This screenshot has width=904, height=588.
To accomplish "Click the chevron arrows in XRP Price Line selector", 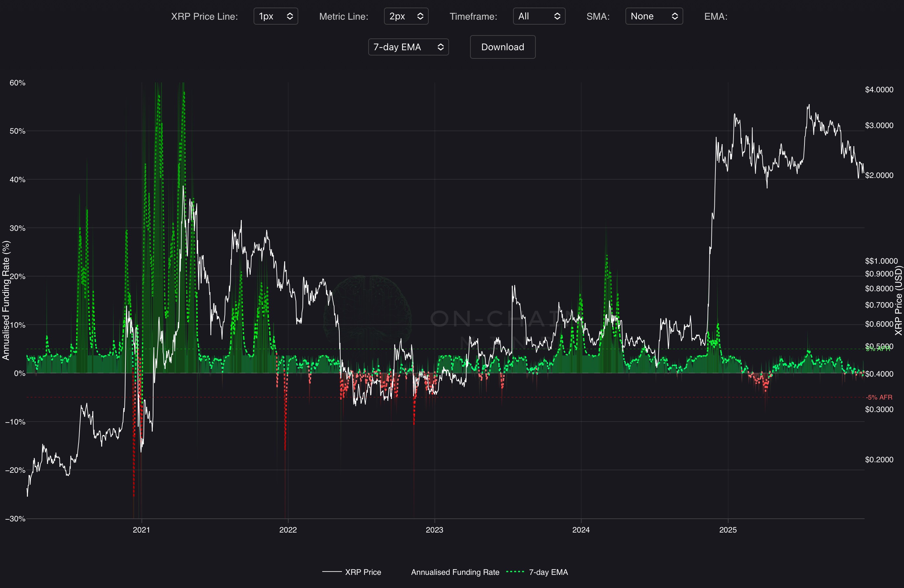I will pos(289,16).
